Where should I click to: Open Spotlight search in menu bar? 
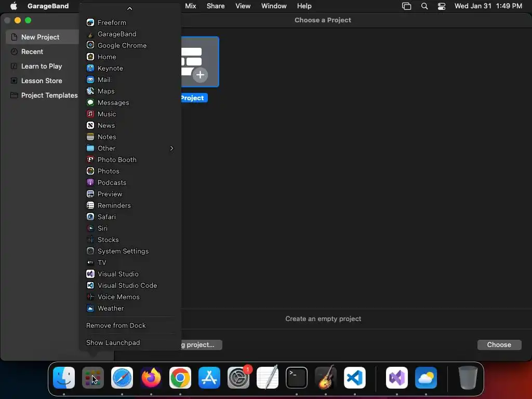click(x=424, y=6)
